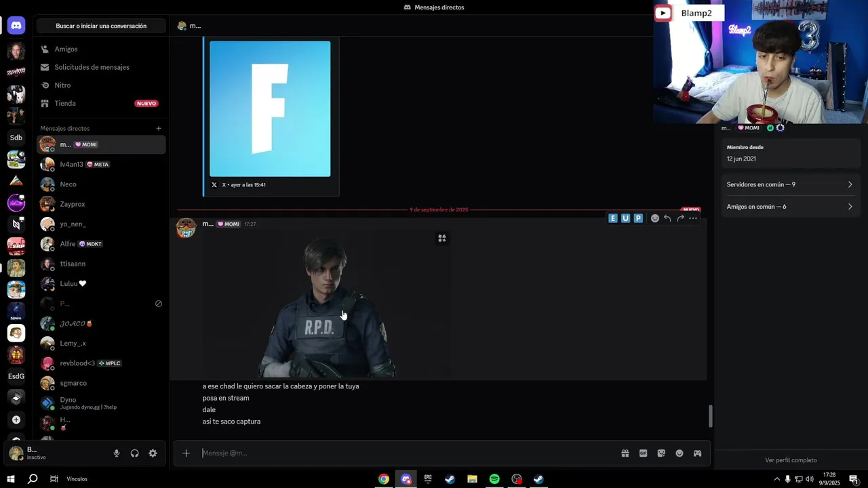
Task: Open DM with Neco
Action: [101, 184]
